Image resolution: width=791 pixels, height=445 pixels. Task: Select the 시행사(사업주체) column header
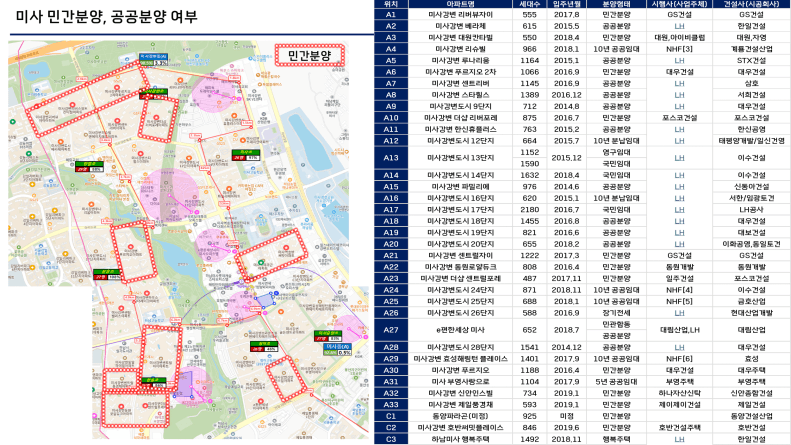[679, 4]
